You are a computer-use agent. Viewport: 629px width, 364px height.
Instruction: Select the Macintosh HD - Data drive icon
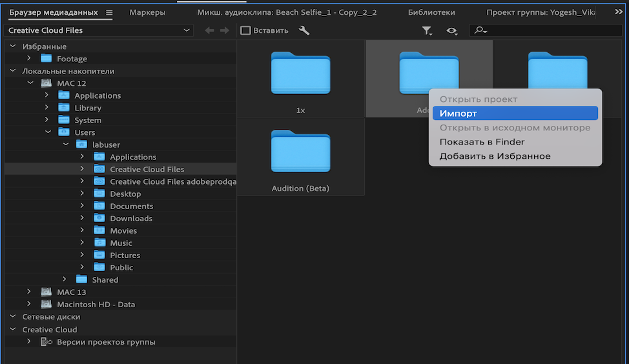pyautogui.click(x=46, y=304)
